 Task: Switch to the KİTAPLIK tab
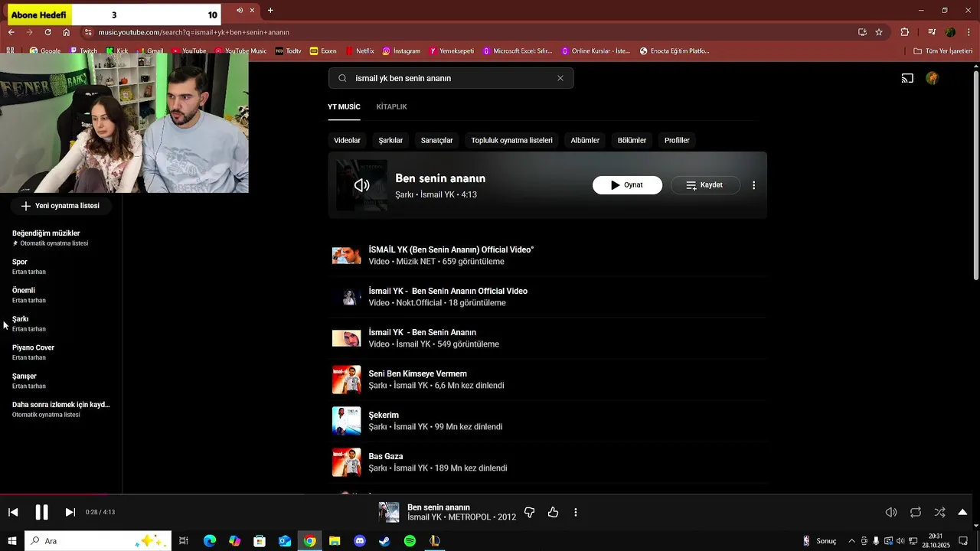pyautogui.click(x=391, y=106)
